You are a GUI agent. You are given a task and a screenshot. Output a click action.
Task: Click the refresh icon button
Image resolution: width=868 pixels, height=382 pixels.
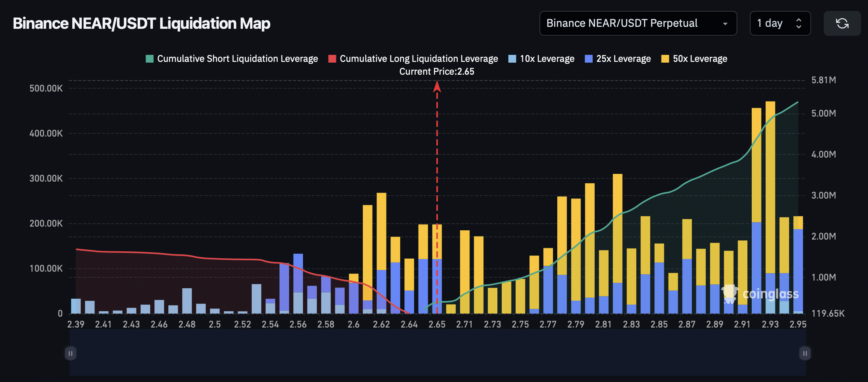(842, 24)
